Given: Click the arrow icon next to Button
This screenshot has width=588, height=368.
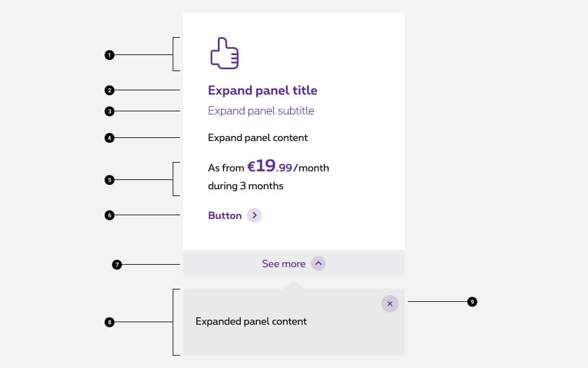Looking at the screenshot, I should [254, 215].
